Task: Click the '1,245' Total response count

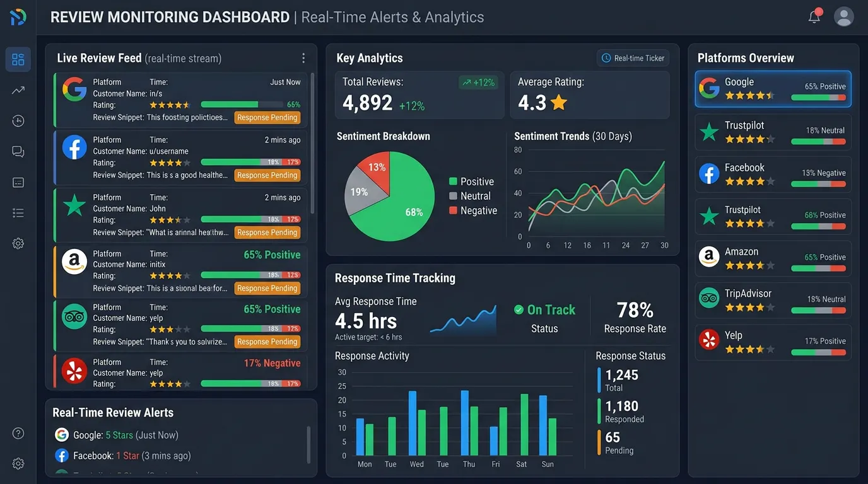Action: 622,375
